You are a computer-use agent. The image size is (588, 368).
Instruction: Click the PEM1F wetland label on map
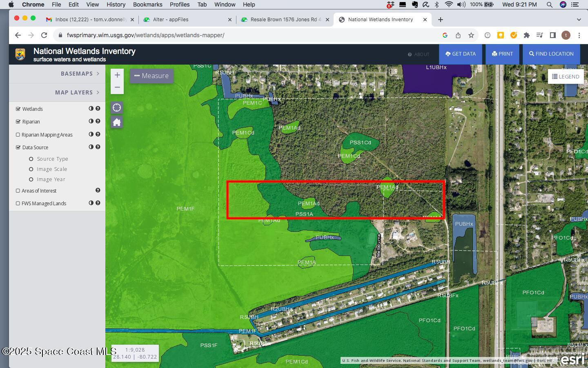pos(185,209)
